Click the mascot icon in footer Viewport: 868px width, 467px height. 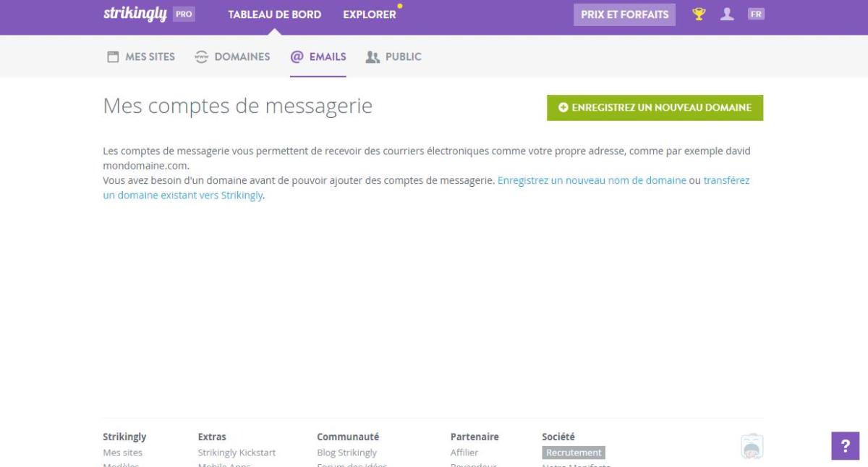point(752,447)
